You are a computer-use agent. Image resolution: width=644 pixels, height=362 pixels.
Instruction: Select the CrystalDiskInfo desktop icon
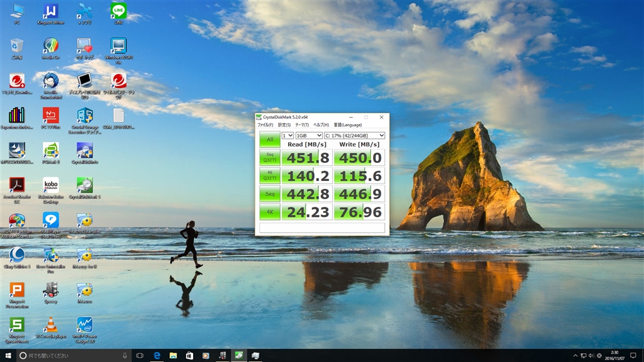click(x=85, y=153)
